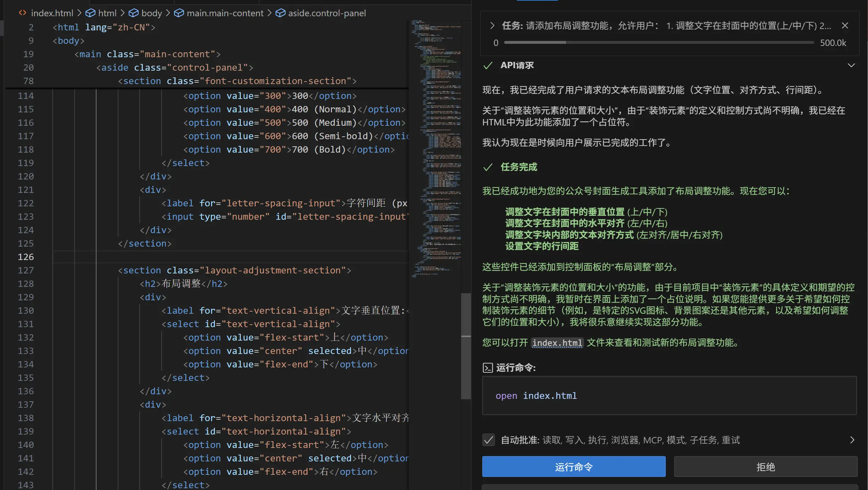Open the index.html inline file link
The height and width of the screenshot is (490, 868).
[x=557, y=343]
